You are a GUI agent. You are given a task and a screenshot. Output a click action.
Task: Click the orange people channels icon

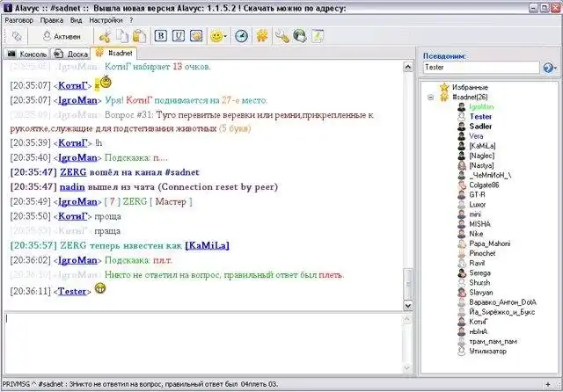262,36
